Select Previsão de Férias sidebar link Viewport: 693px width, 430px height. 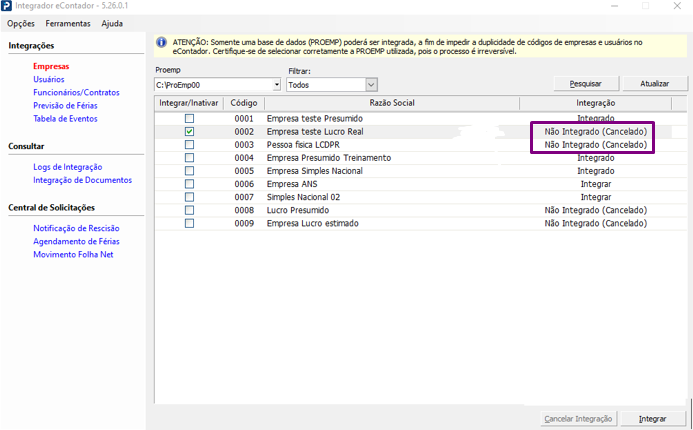point(65,105)
